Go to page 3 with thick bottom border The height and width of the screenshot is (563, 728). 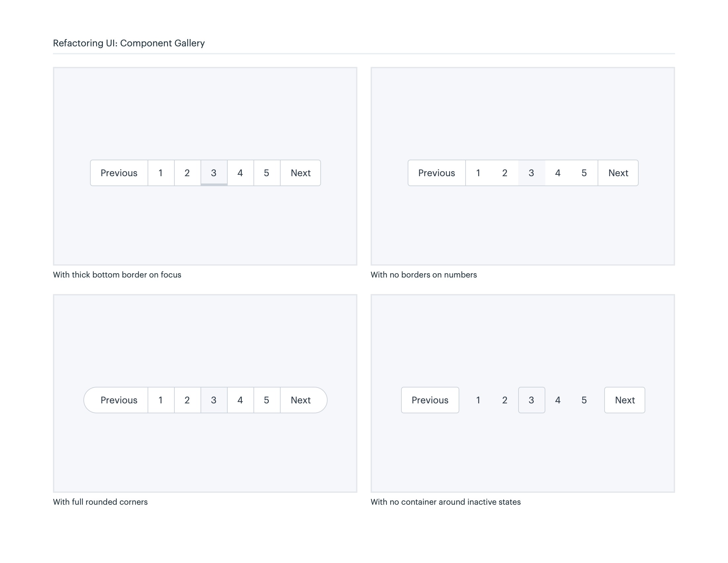(x=214, y=173)
